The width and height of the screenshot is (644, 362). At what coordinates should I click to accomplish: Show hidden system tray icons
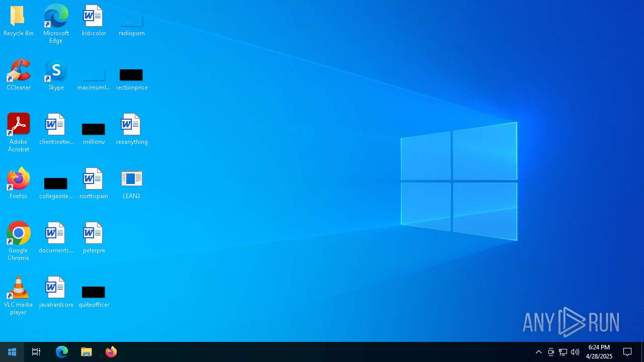click(x=539, y=352)
